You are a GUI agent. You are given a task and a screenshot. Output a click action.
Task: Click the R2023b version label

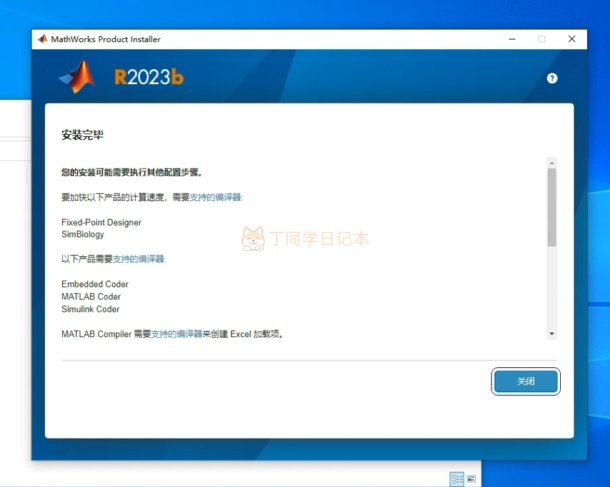149,77
